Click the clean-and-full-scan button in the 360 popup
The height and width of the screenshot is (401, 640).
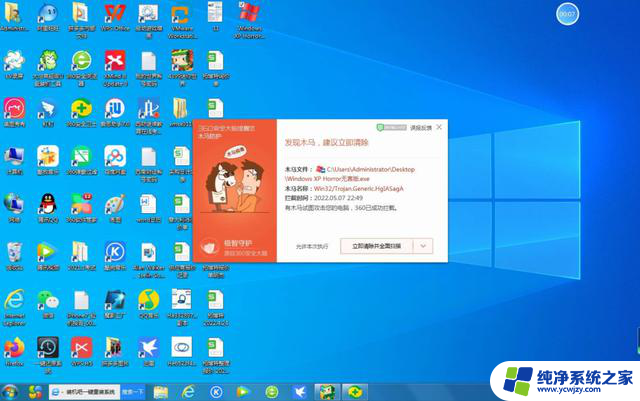click(376, 246)
